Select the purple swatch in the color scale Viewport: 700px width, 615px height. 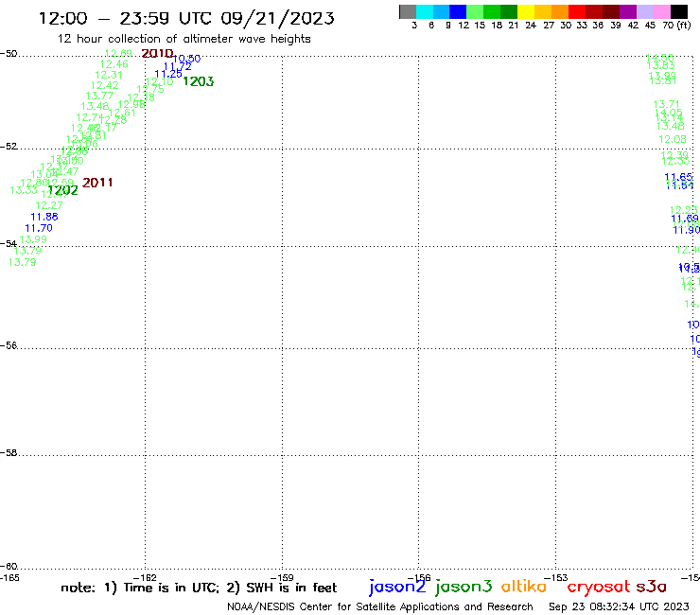click(x=628, y=12)
